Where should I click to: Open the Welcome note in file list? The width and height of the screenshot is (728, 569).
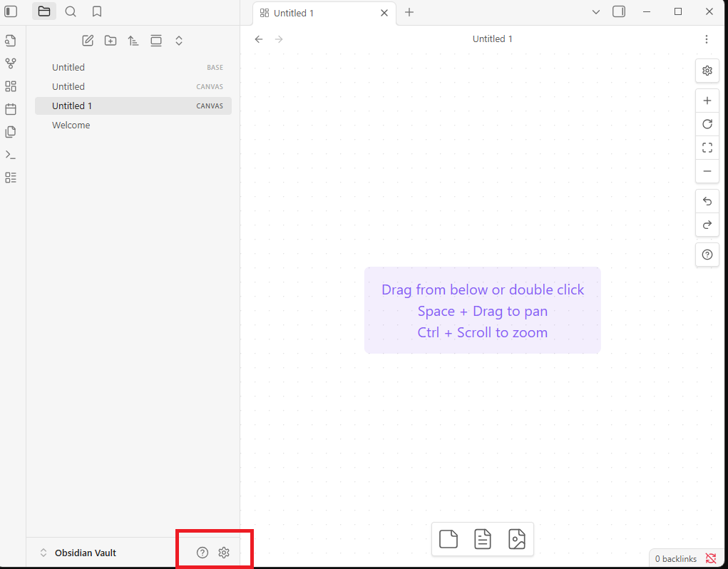click(71, 125)
